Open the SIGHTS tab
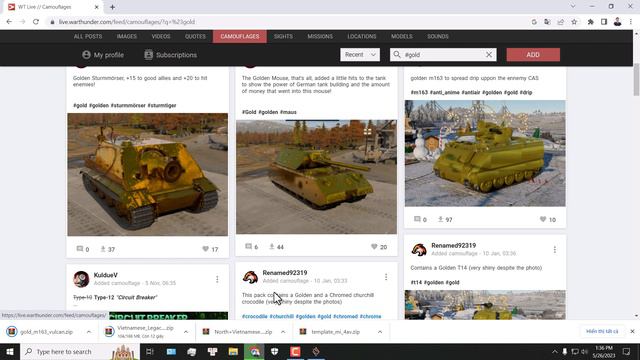Viewport: 640px width, 360px height. point(283,36)
